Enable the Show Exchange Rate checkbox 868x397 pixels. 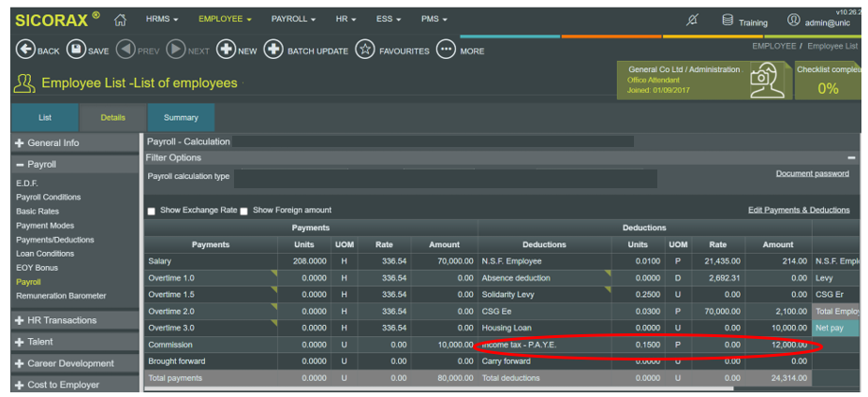tap(152, 211)
